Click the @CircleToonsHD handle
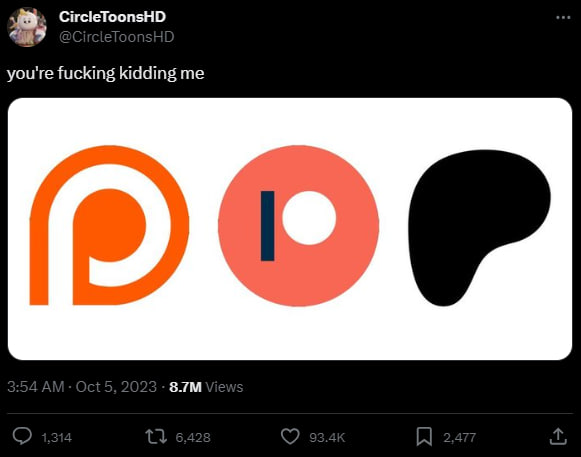This screenshot has height=457, width=581. pos(116,37)
